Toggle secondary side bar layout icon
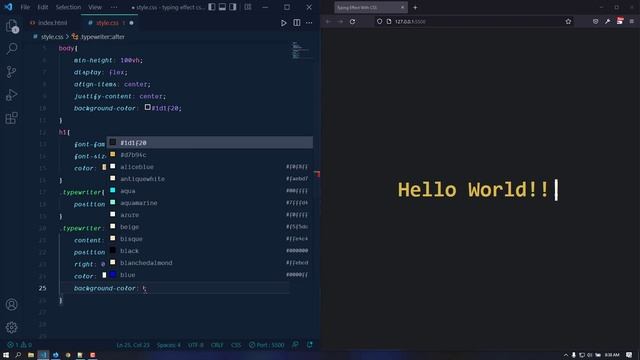This screenshot has height=360, width=640. pos(233,7)
